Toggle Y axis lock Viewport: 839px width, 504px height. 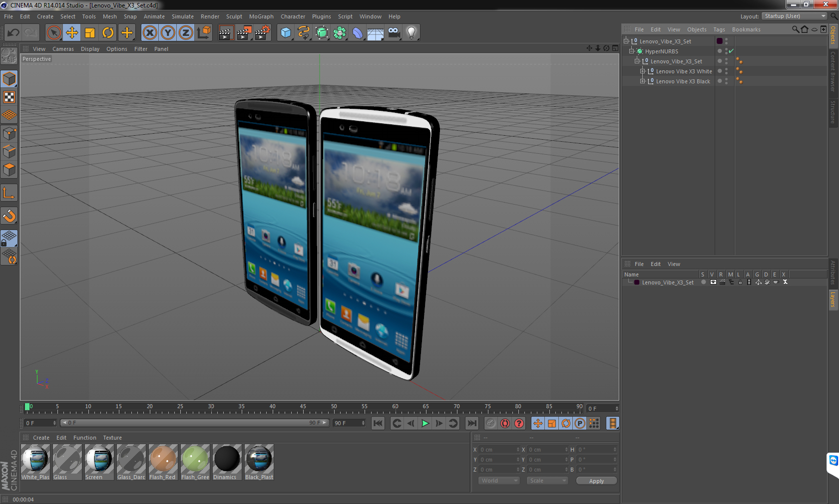[168, 33]
